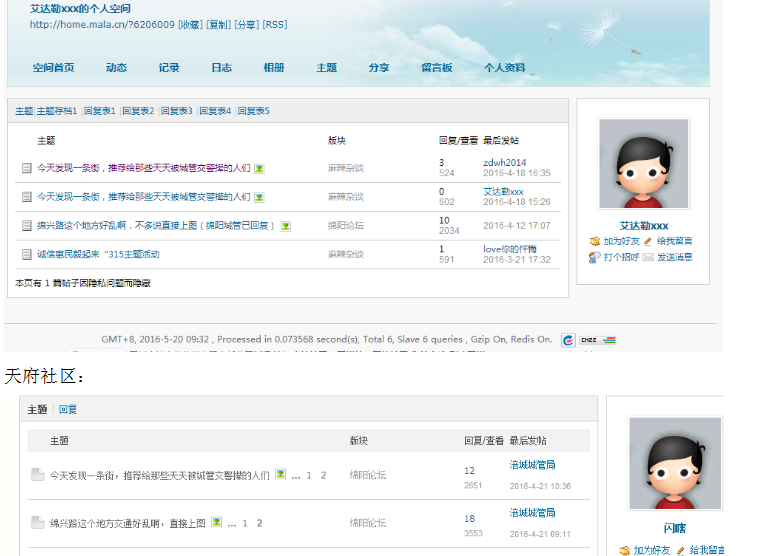Open the 相册 album tab

coord(273,68)
